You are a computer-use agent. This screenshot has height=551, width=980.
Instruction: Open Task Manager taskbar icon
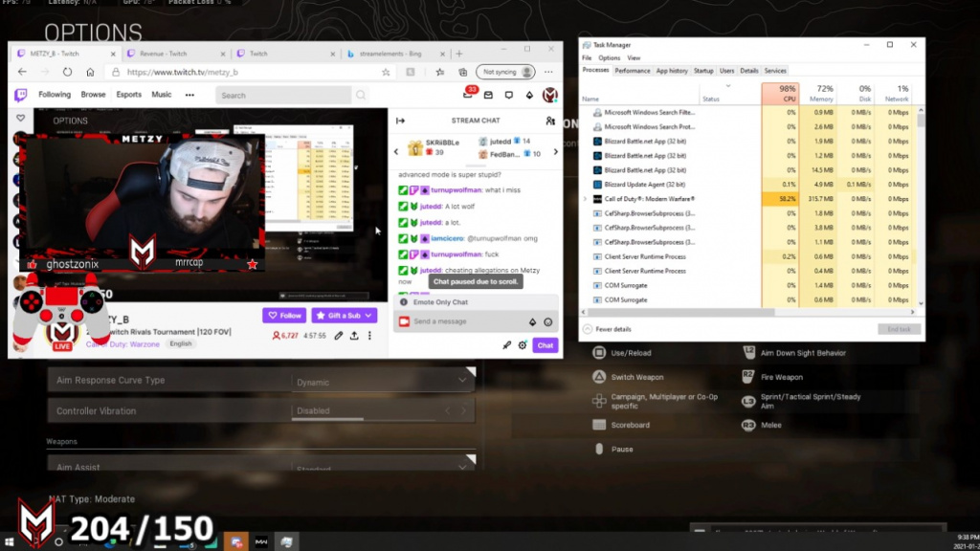coord(287,541)
